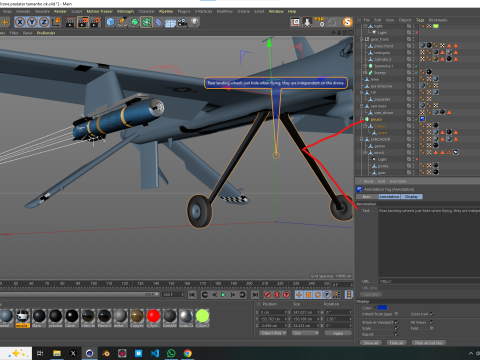
Task: Add a Light object
Action: 194,22
